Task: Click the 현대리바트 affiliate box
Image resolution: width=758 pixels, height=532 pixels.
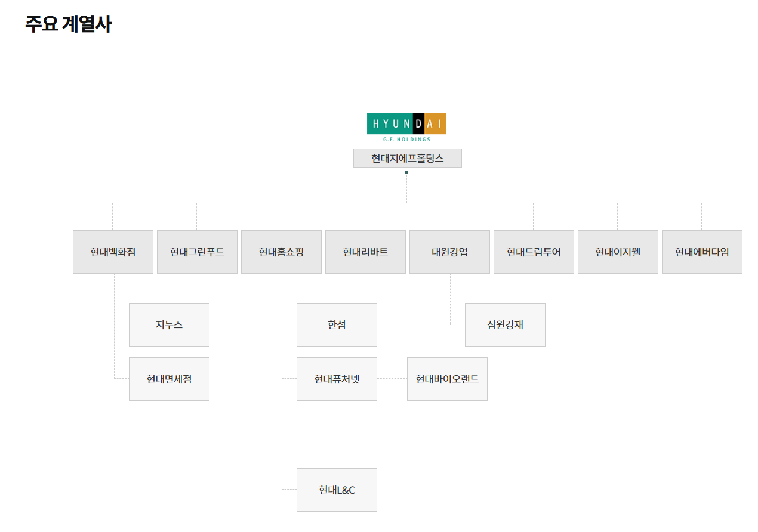Action: 365,252
